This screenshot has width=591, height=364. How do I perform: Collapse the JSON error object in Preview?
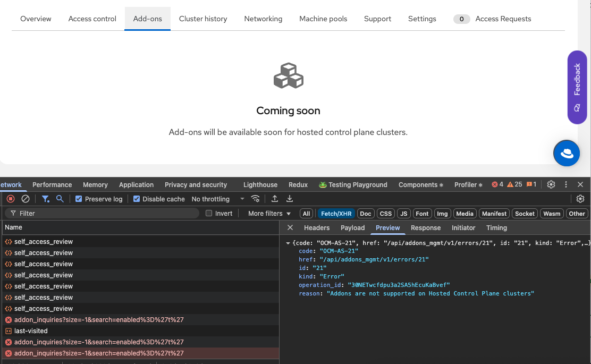(x=288, y=243)
